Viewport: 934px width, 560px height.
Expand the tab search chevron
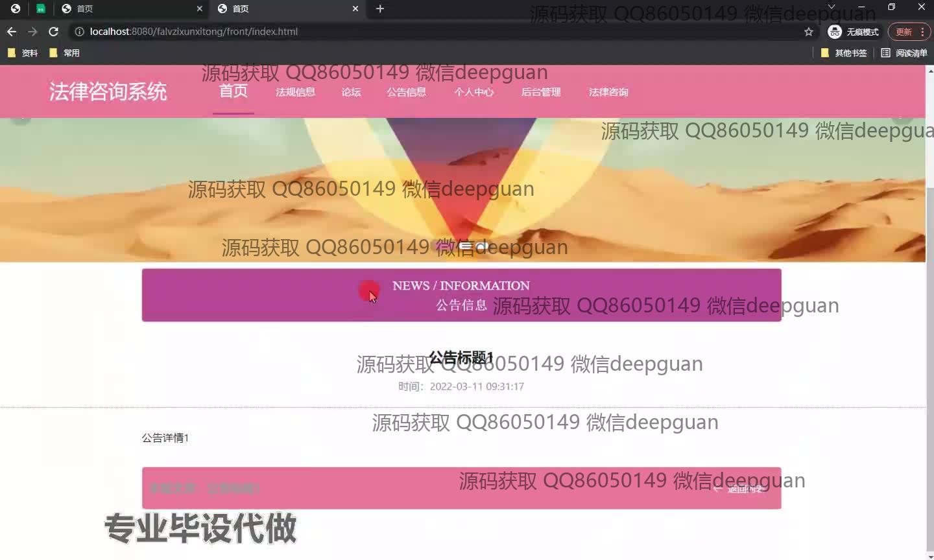tap(832, 7)
